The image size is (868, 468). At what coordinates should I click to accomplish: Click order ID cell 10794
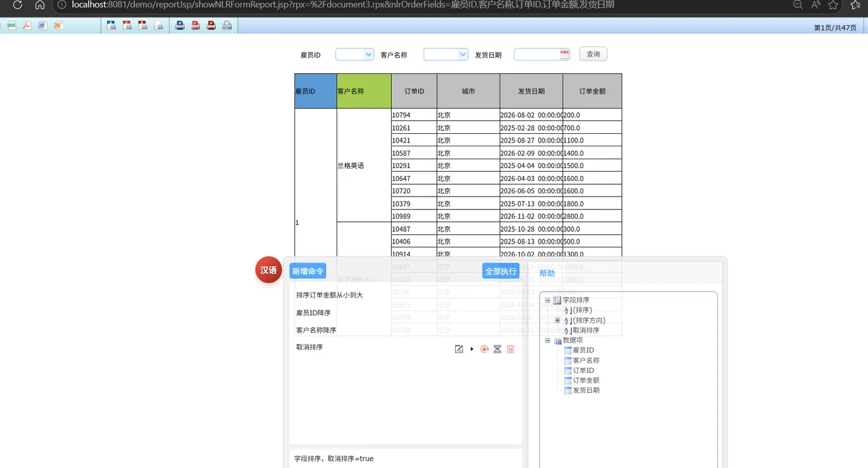[x=414, y=115]
